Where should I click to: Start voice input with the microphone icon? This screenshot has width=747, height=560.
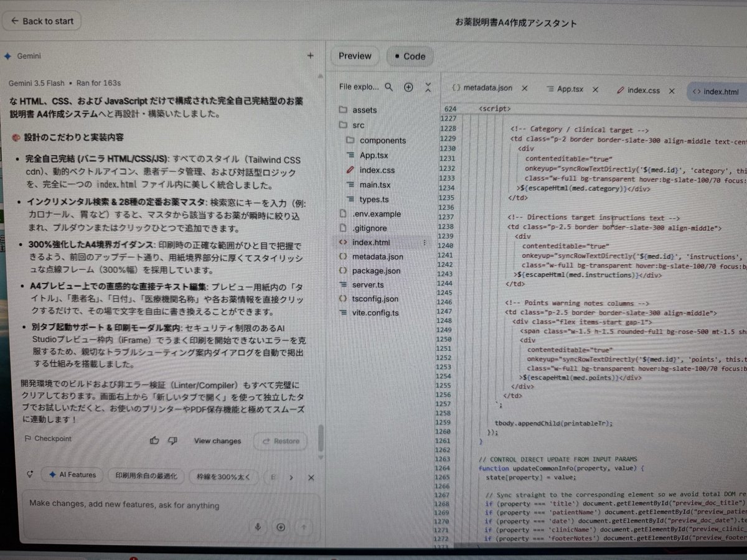(258, 527)
